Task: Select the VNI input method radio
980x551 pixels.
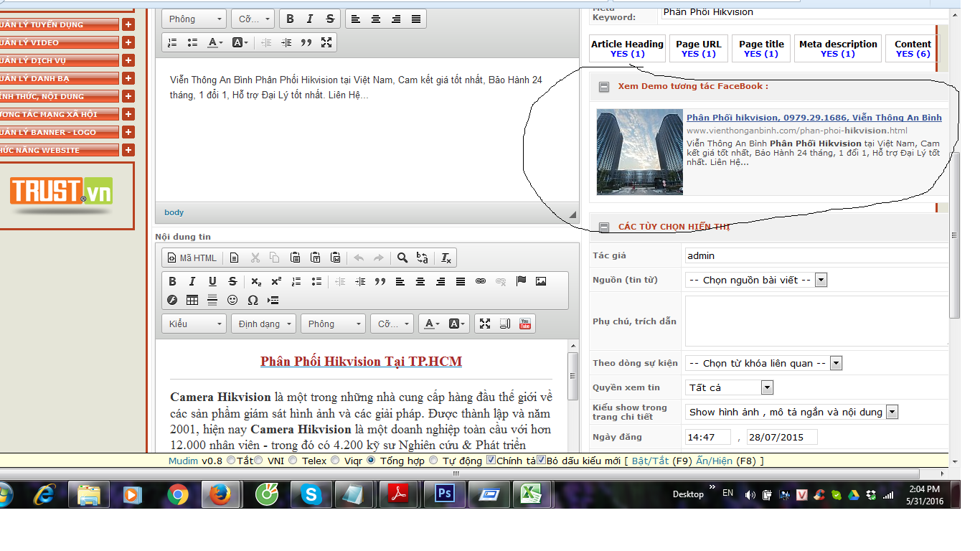Action: tap(258, 461)
